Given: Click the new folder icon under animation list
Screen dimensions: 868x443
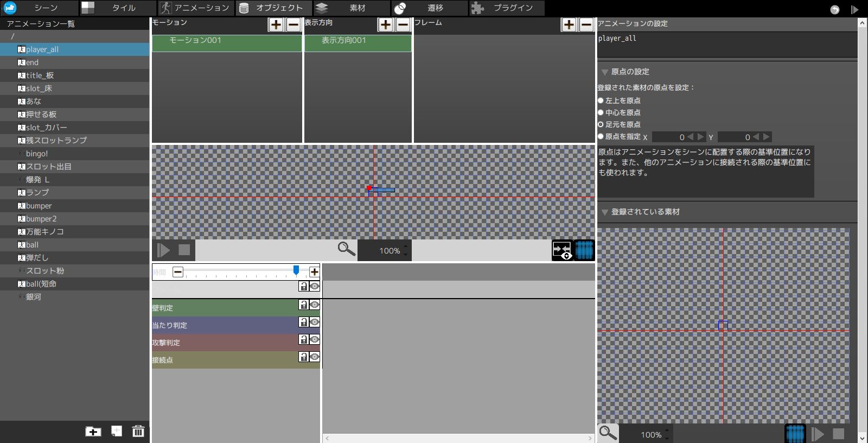Looking at the screenshot, I should [x=93, y=431].
